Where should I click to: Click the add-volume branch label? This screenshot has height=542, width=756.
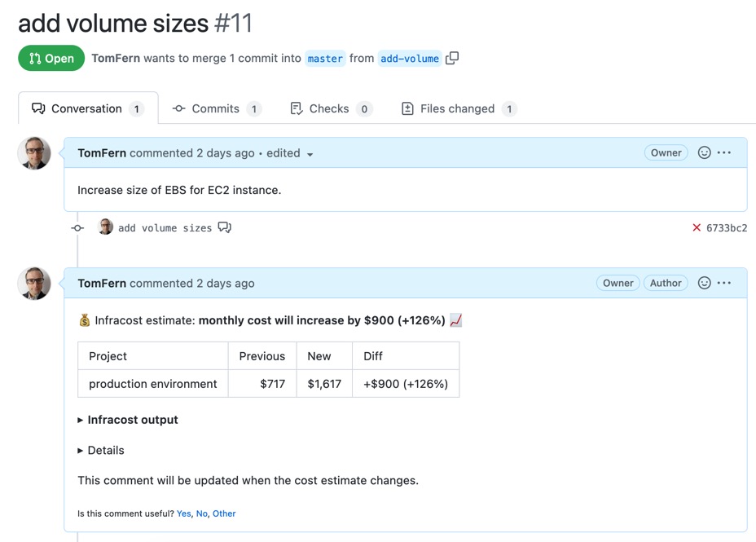410,58
